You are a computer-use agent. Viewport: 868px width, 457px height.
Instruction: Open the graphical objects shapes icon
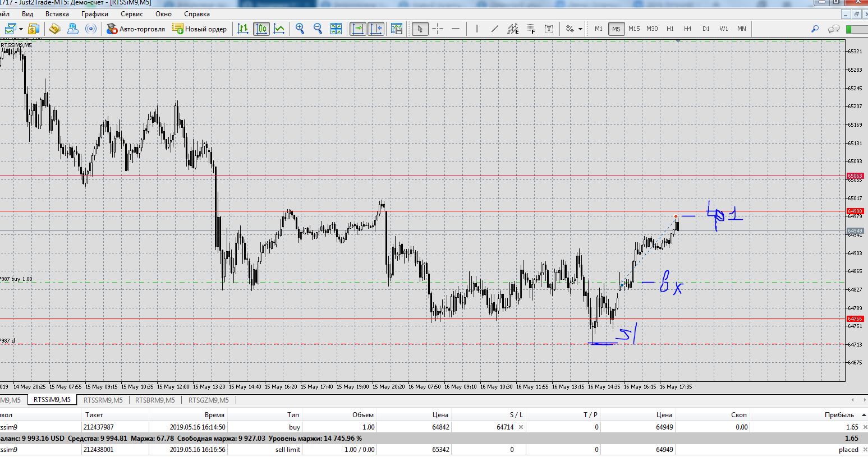pyautogui.click(x=570, y=29)
